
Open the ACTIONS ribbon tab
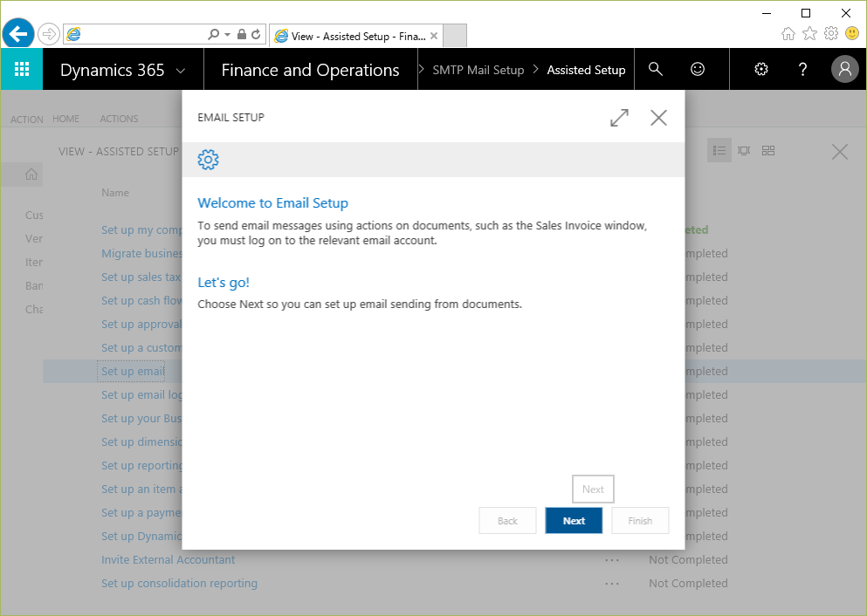pyautogui.click(x=119, y=119)
